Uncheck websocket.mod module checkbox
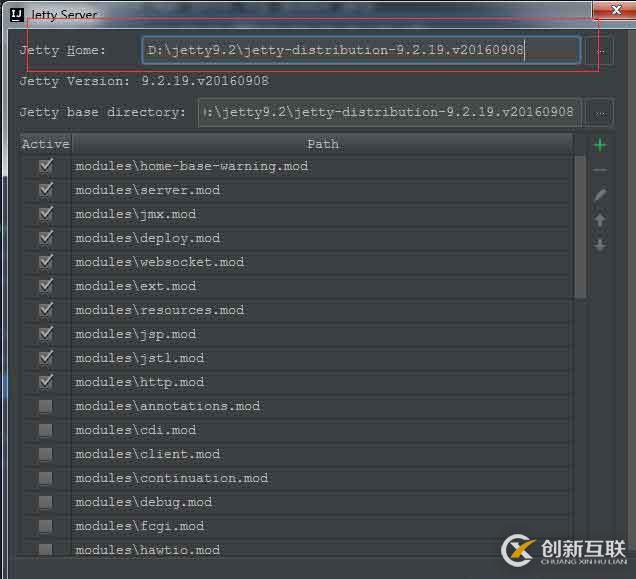The image size is (636, 579). click(45, 262)
